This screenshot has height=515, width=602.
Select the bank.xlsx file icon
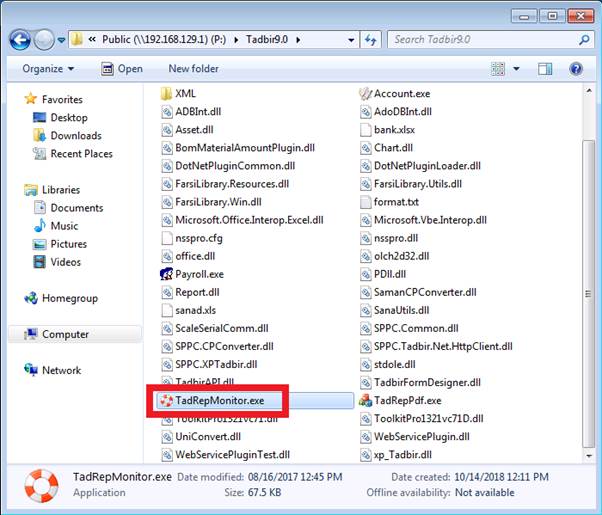click(365, 130)
